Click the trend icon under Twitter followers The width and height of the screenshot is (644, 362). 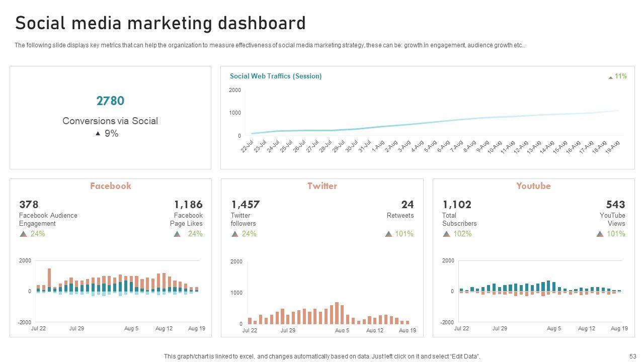(x=235, y=234)
